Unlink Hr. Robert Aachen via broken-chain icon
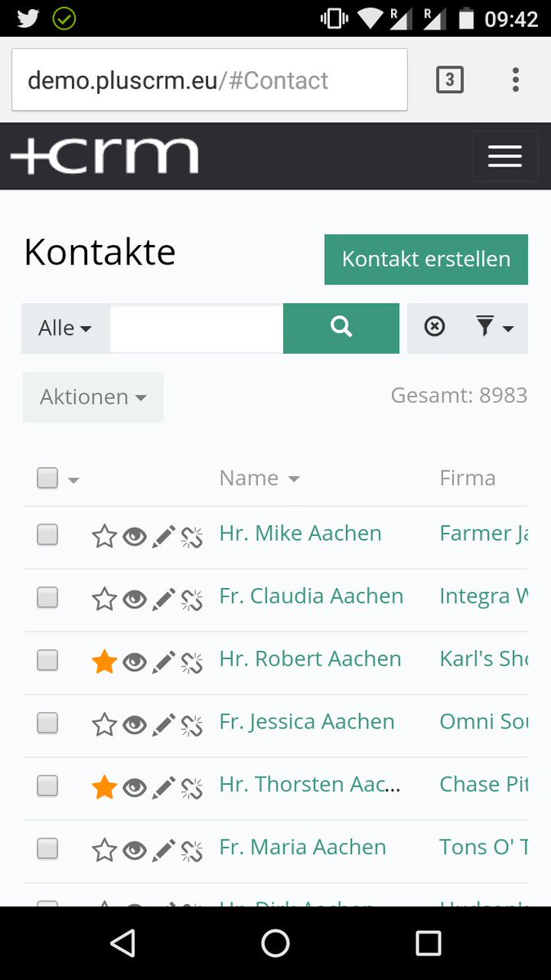 [x=192, y=662]
